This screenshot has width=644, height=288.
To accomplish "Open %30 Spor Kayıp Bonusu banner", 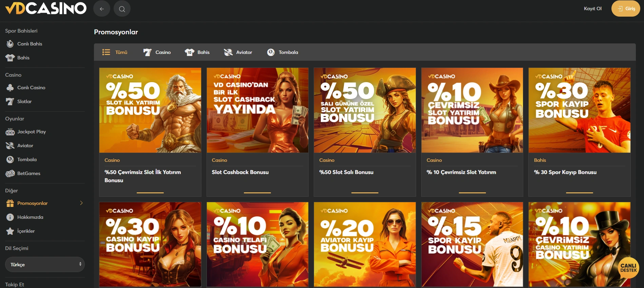I will [x=580, y=110].
